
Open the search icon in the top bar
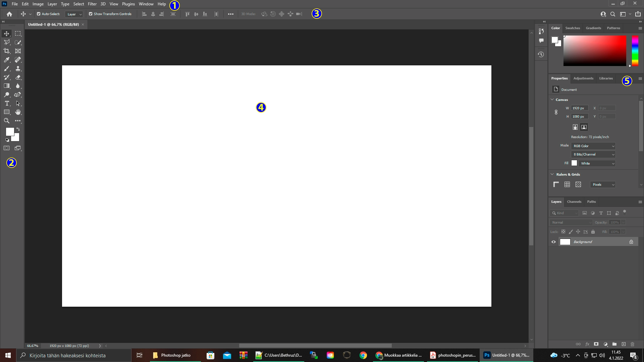click(x=612, y=14)
